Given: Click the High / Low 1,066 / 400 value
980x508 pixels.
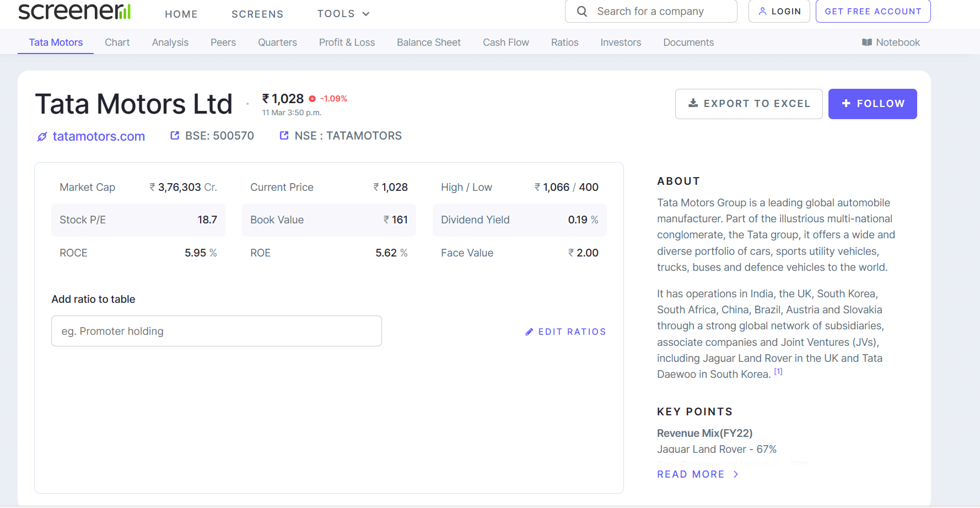Looking at the screenshot, I should (x=567, y=188).
